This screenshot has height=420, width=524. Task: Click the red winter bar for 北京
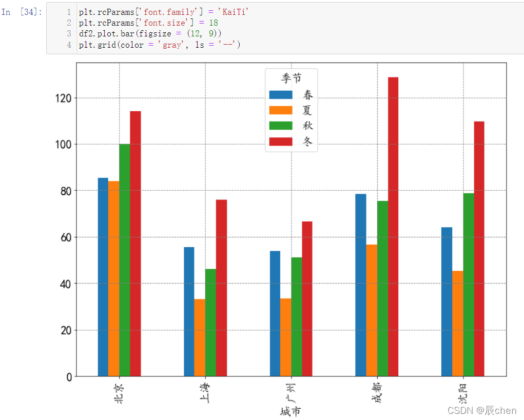coord(135,244)
